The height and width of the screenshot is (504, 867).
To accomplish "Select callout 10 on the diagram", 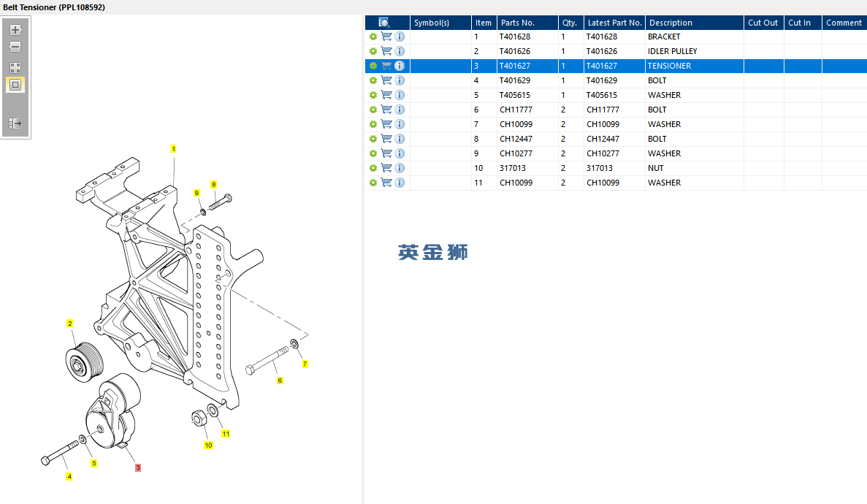I will tap(208, 445).
